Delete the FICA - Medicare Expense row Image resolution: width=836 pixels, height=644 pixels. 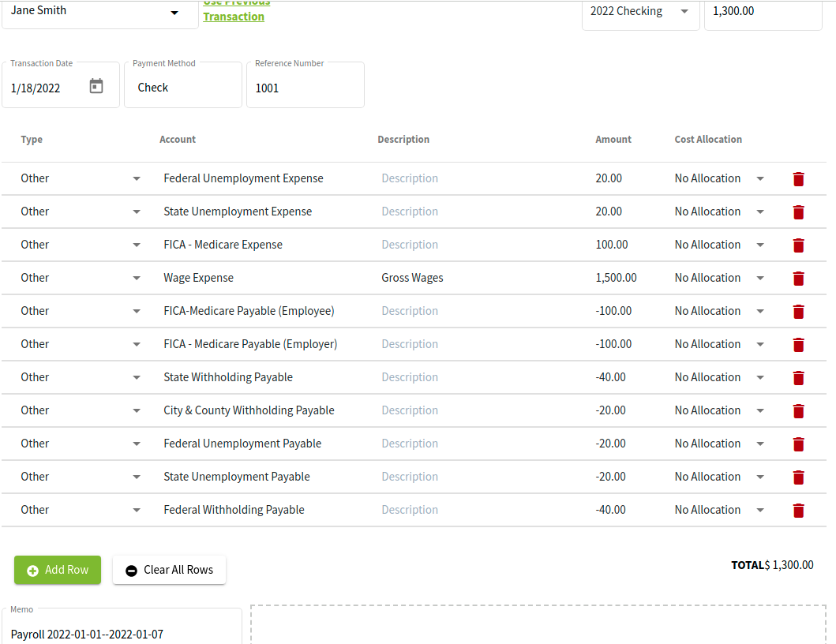pyautogui.click(x=798, y=245)
